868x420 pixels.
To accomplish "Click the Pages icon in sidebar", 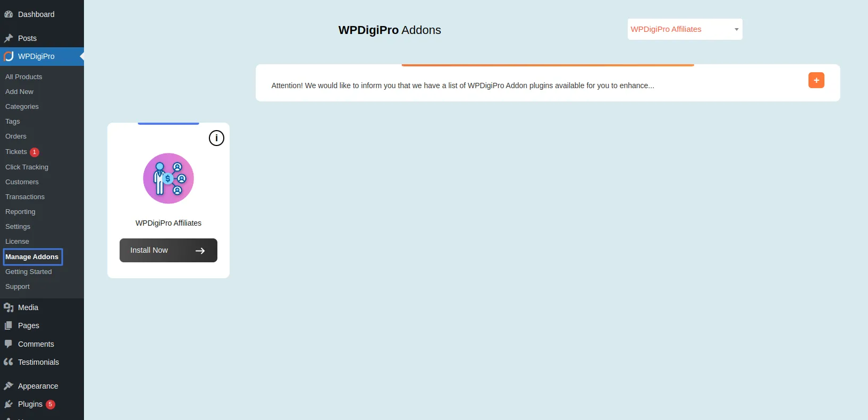I will click(x=9, y=325).
